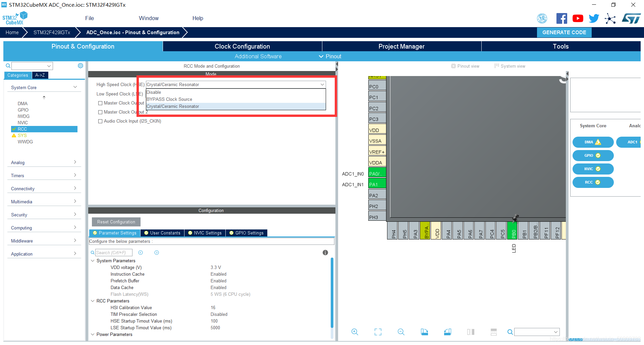Click the SYS warning triangle icon
Screen dimensions: 644x345
pyautogui.click(x=14, y=135)
